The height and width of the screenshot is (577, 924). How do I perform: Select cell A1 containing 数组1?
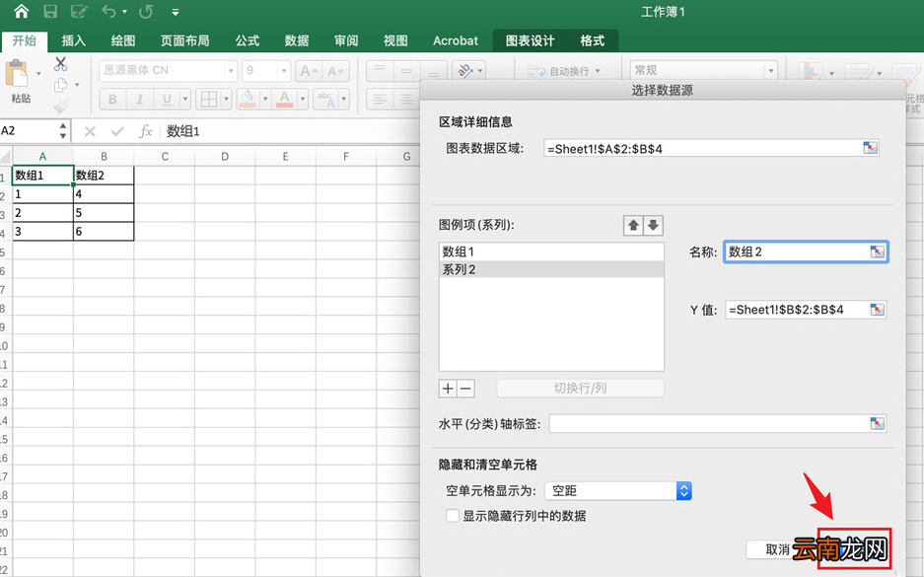point(42,175)
